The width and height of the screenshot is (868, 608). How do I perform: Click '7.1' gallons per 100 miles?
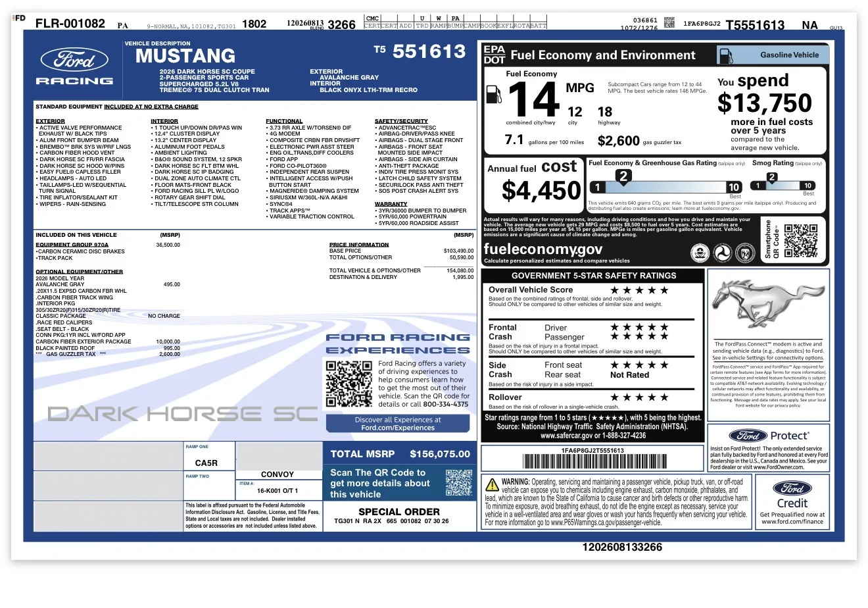pos(514,140)
